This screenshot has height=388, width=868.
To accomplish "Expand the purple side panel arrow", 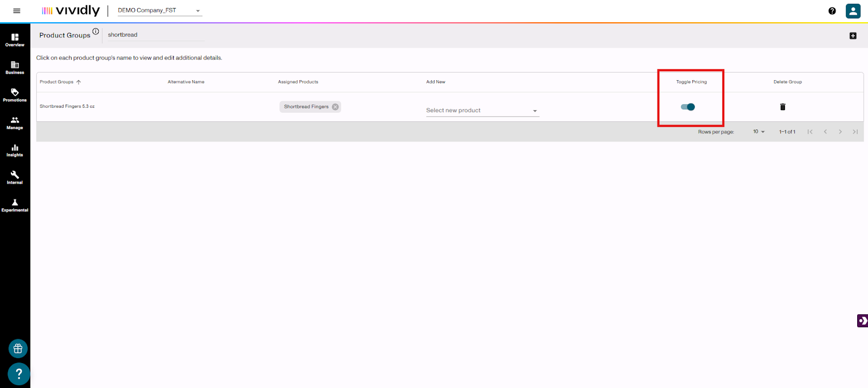I will coord(862,321).
